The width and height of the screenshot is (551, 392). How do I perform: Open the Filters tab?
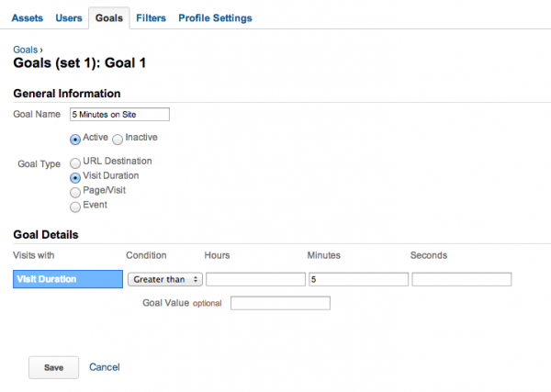152,17
